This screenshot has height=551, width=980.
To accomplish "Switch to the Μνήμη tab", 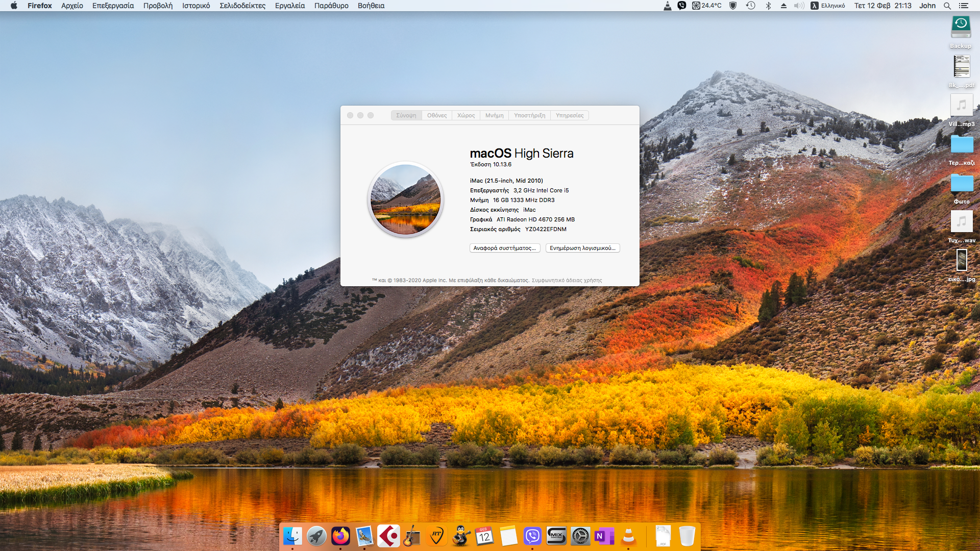I will pyautogui.click(x=494, y=115).
